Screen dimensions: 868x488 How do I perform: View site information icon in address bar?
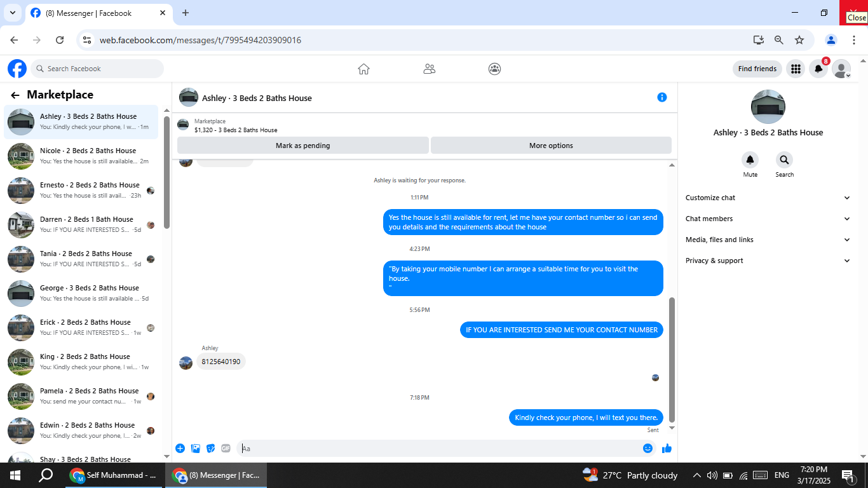coord(88,40)
